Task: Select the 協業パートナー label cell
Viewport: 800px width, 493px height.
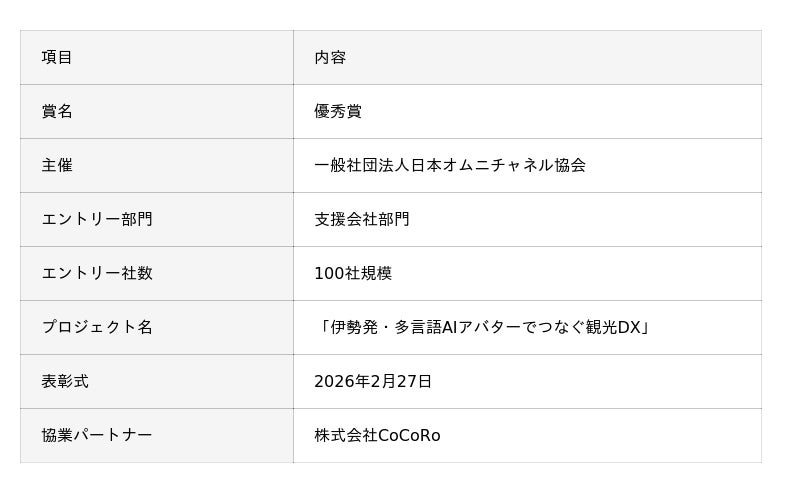Action: [97, 436]
